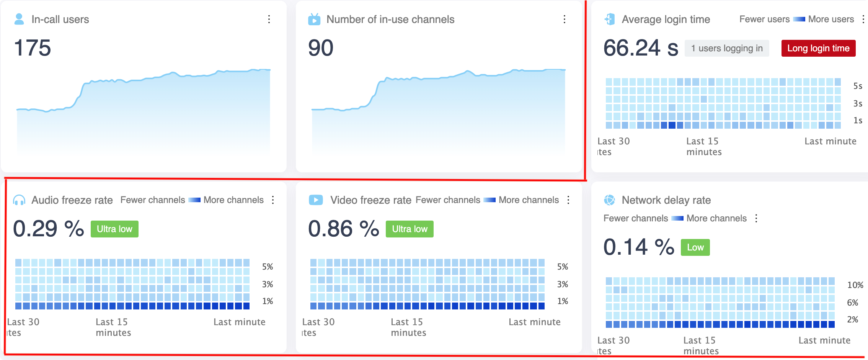
Task: Click the in-use channels TV icon
Action: [314, 19]
